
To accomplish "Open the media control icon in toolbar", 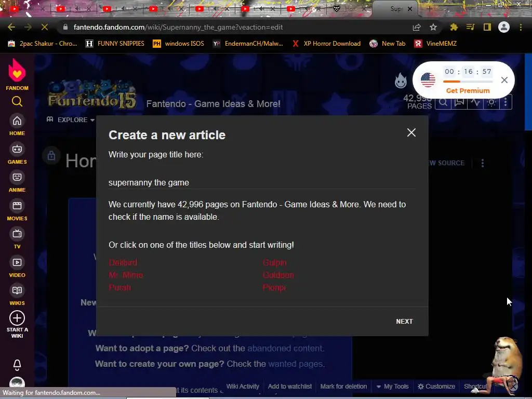I will point(470,27).
